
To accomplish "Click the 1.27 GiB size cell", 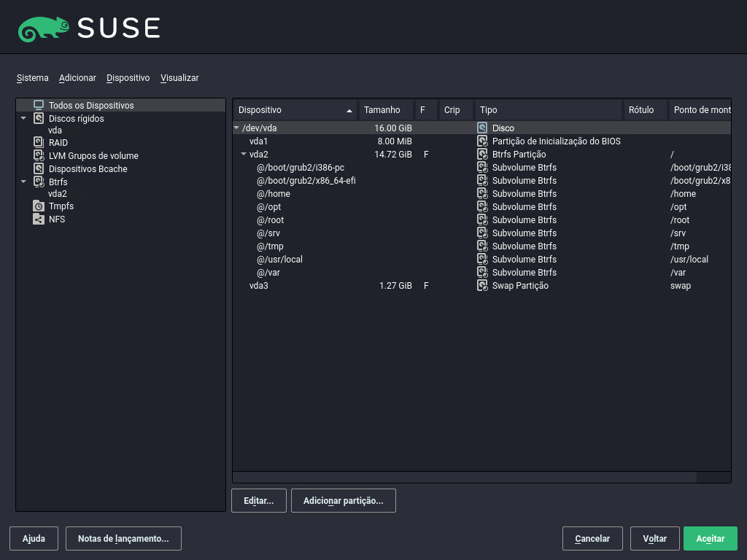I will 395,285.
